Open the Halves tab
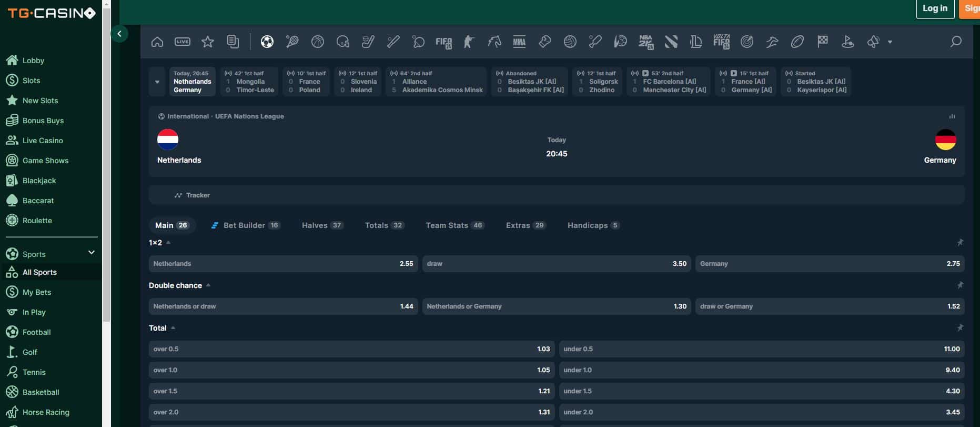The width and height of the screenshot is (980, 427). 322,225
